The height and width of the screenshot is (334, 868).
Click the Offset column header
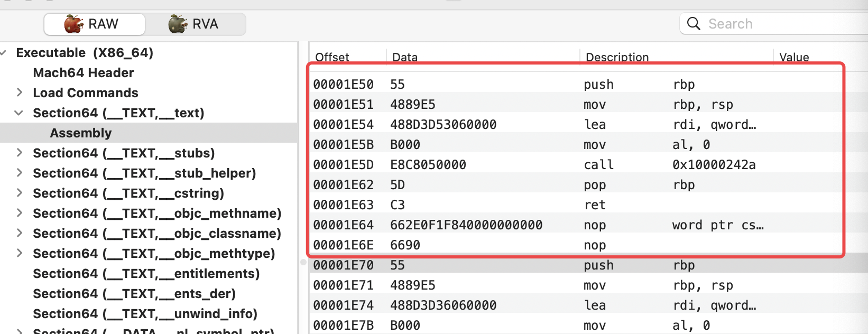point(333,57)
